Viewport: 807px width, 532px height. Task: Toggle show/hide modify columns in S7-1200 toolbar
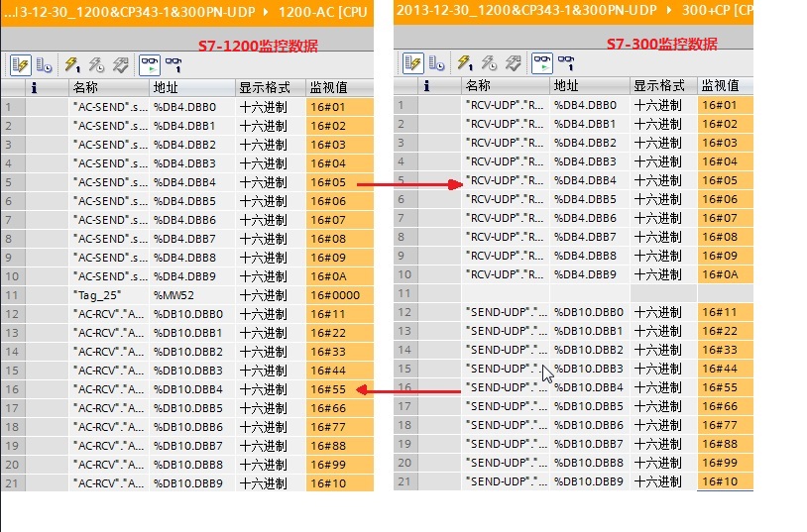[x=20, y=65]
